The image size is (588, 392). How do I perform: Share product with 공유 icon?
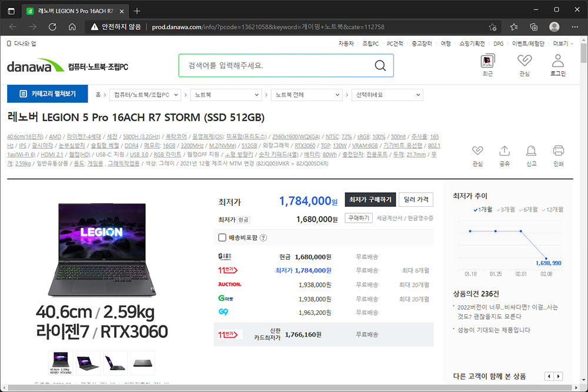tap(505, 150)
